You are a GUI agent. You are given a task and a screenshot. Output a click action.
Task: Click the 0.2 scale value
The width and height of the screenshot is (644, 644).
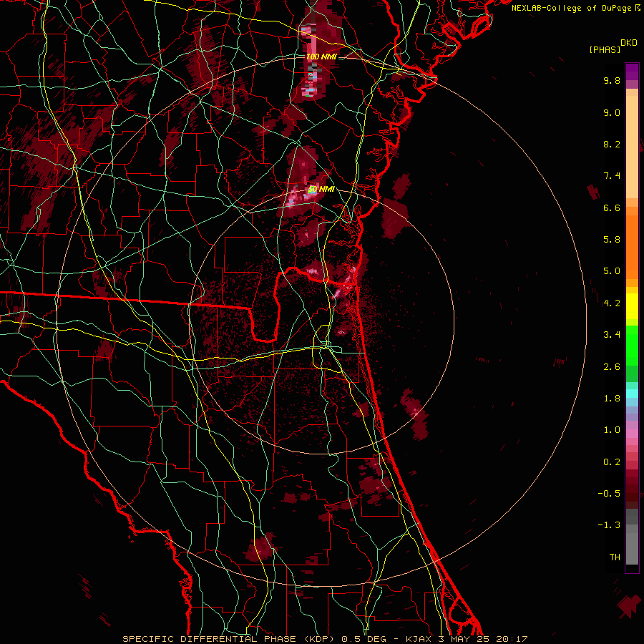coord(612,462)
